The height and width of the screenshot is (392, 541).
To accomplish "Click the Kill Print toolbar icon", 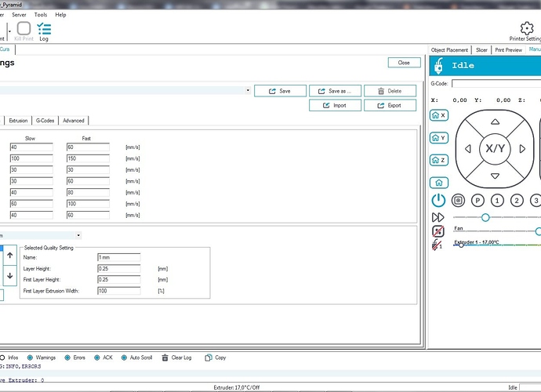I will (x=24, y=31).
